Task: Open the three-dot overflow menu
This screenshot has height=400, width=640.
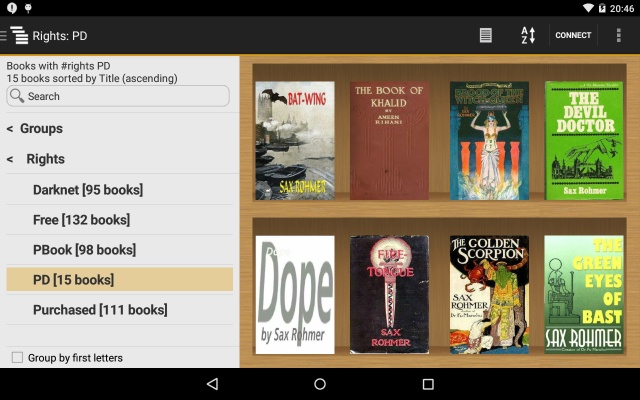Action: pyautogui.click(x=619, y=35)
